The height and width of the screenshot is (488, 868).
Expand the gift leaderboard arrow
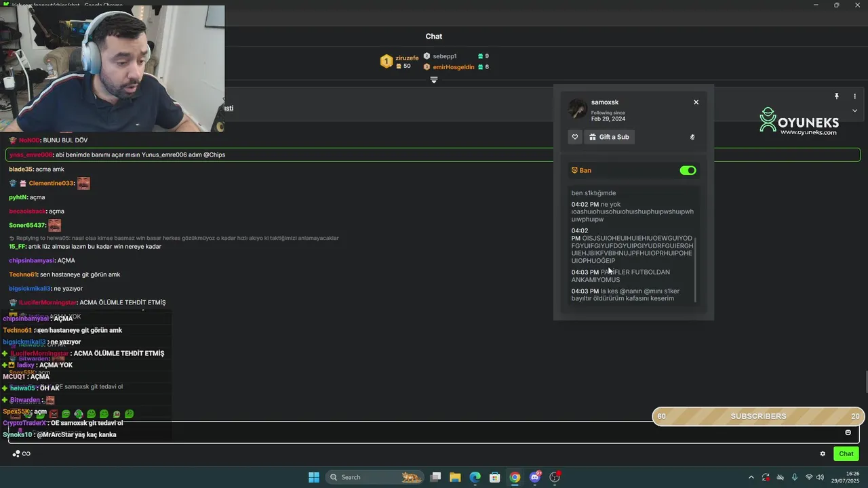(434, 80)
